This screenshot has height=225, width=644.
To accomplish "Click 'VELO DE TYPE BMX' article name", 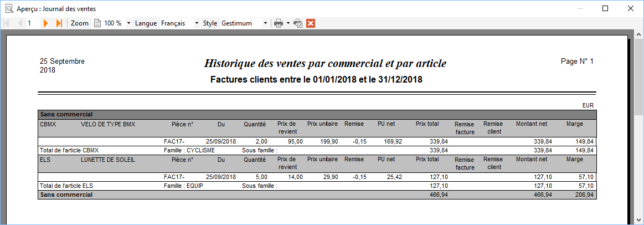I will [x=108, y=124].
